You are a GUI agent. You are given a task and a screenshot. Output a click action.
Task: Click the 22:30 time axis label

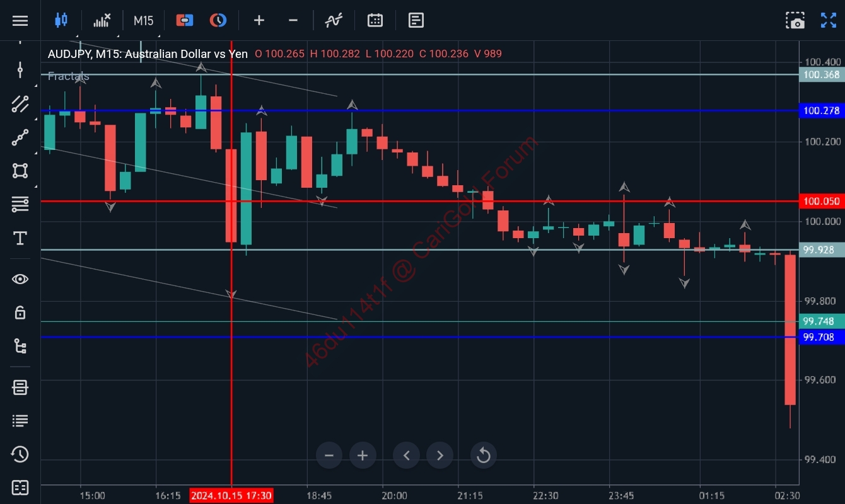(545, 496)
